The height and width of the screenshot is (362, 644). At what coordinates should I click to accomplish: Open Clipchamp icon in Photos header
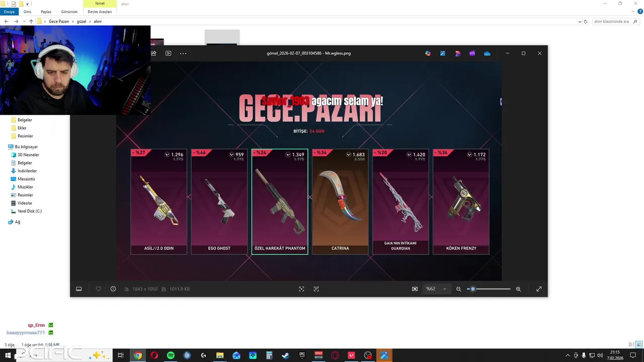(472, 53)
